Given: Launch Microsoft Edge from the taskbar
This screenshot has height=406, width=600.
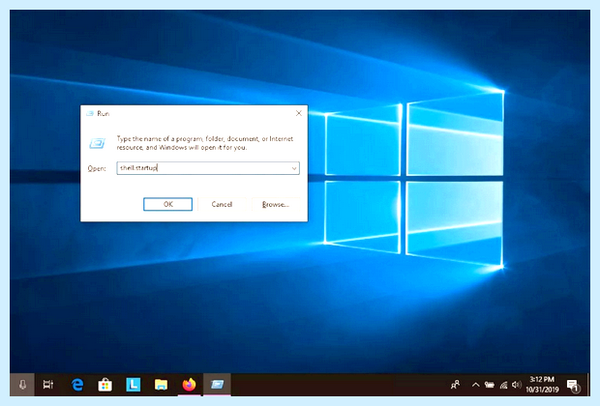Looking at the screenshot, I should (x=77, y=385).
